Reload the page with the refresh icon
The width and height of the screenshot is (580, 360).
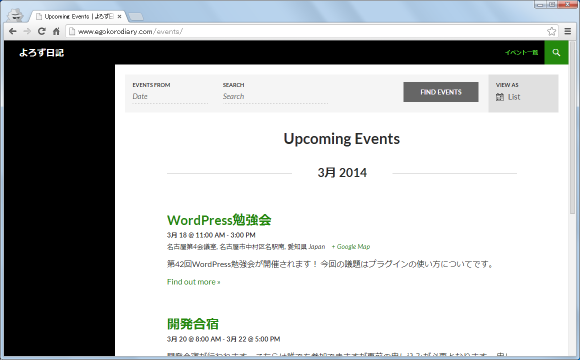tap(42, 31)
